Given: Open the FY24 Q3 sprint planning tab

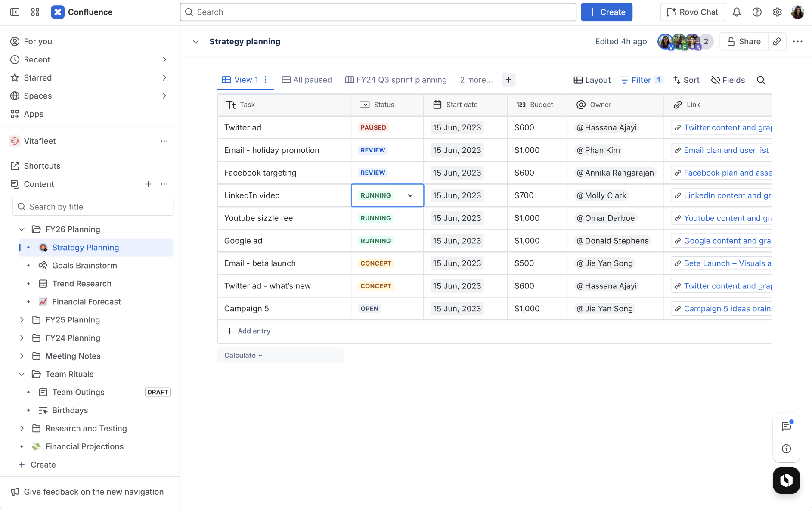Looking at the screenshot, I should [396, 80].
